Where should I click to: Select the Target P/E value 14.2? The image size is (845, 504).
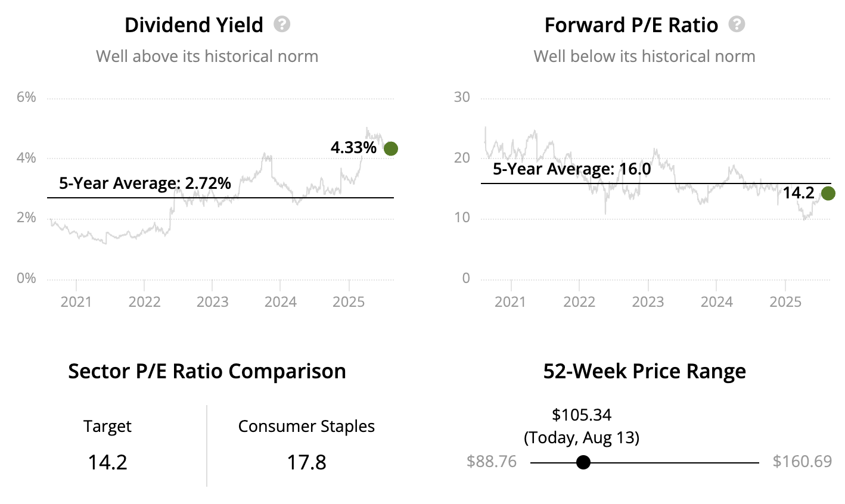click(108, 462)
